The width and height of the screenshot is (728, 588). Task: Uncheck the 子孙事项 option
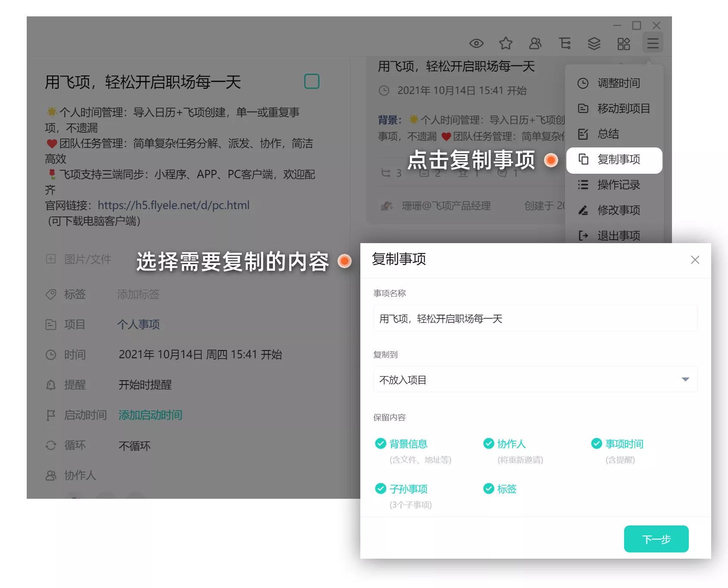point(381,489)
